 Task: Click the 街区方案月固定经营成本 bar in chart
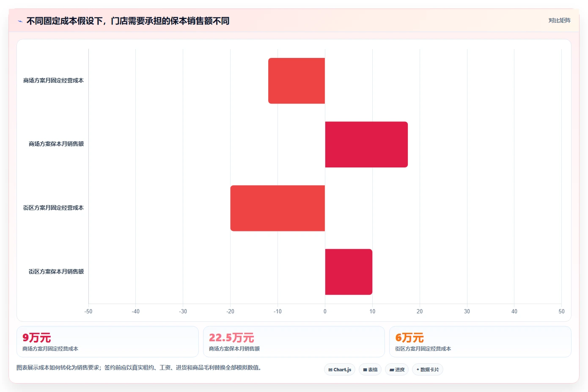coord(278,208)
